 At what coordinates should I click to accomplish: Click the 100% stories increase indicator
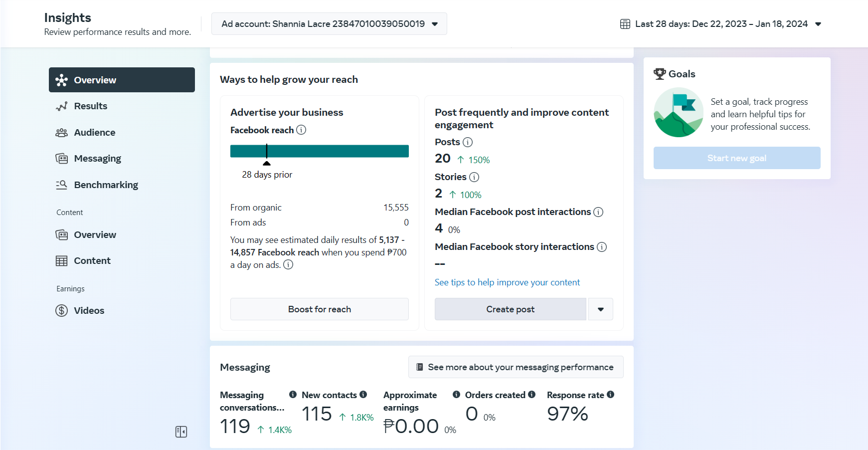click(x=465, y=195)
